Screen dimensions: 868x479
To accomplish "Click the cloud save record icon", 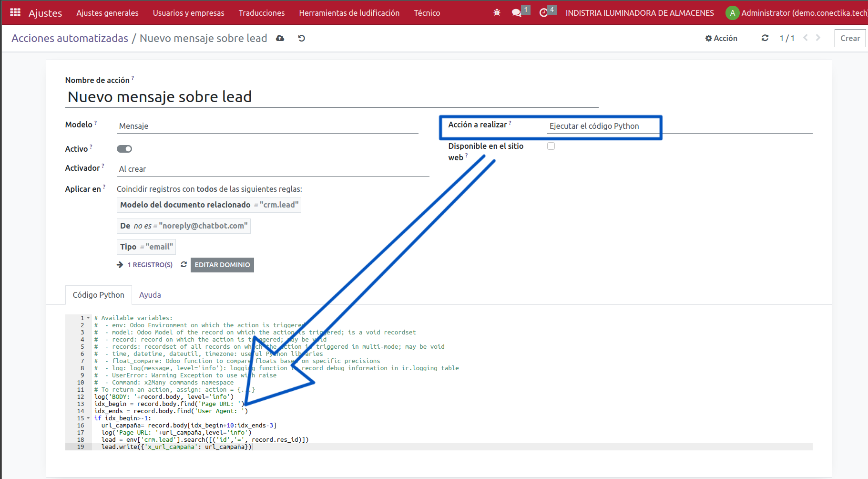I will (280, 38).
